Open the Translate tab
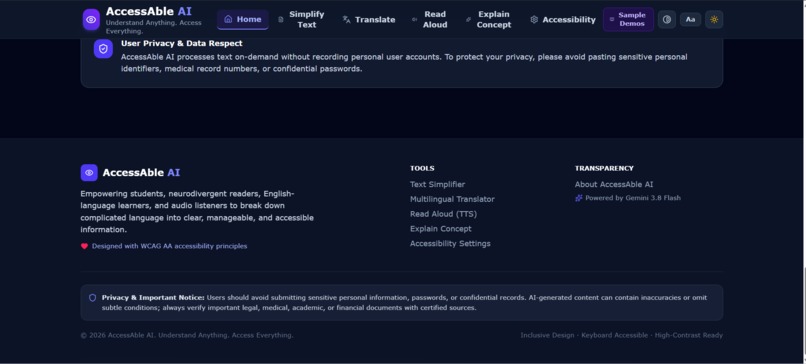Screen dimensions: 806x364 [369, 20]
